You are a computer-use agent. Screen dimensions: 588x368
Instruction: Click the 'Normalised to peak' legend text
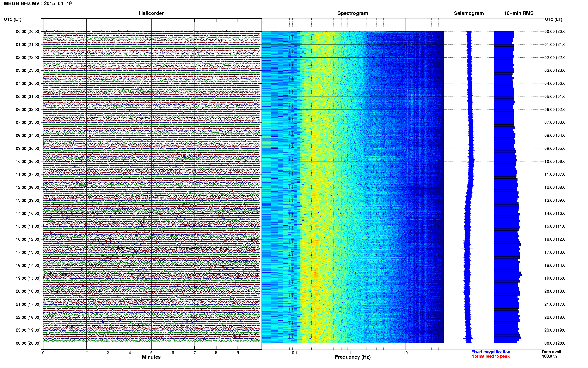tap(490, 356)
